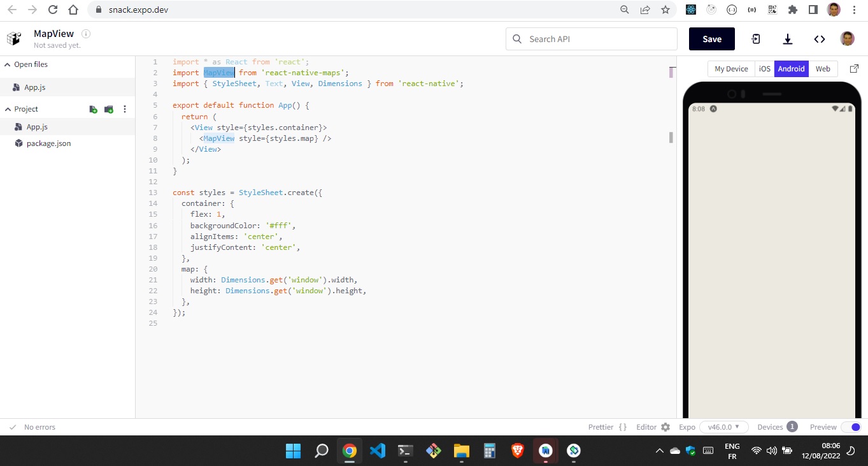Create a new folder in Project
Viewport: 868px width, 466px height.
point(108,109)
